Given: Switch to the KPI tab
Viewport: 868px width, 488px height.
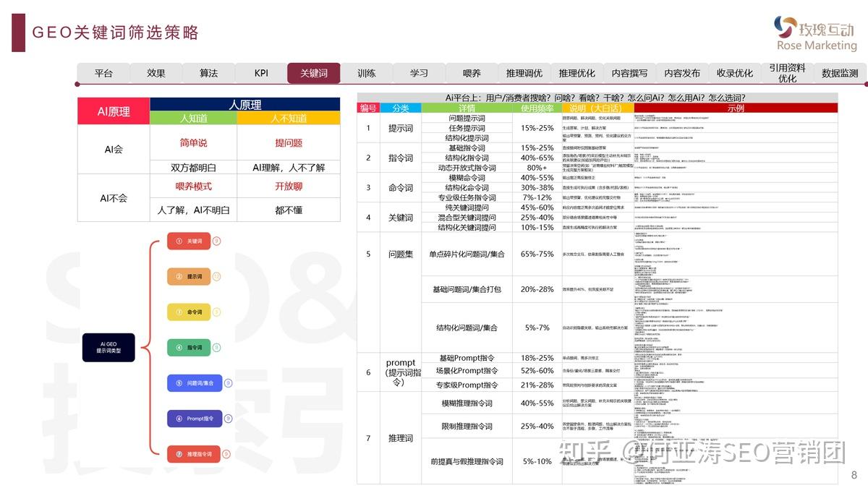Looking at the screenshot, I should (x=261, y=73).
